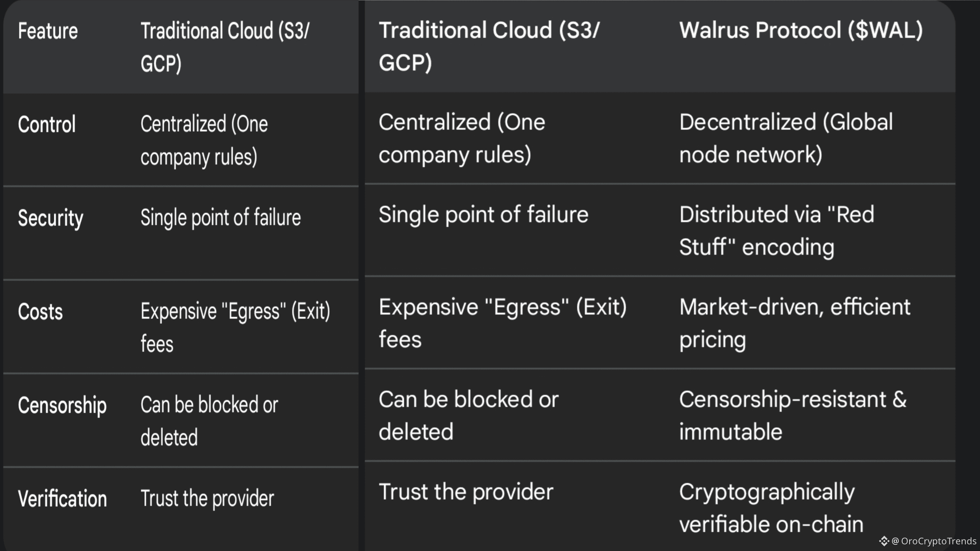The image size is (980, 551).
Task: Select the Feature column header
Action: pos(48,31)
